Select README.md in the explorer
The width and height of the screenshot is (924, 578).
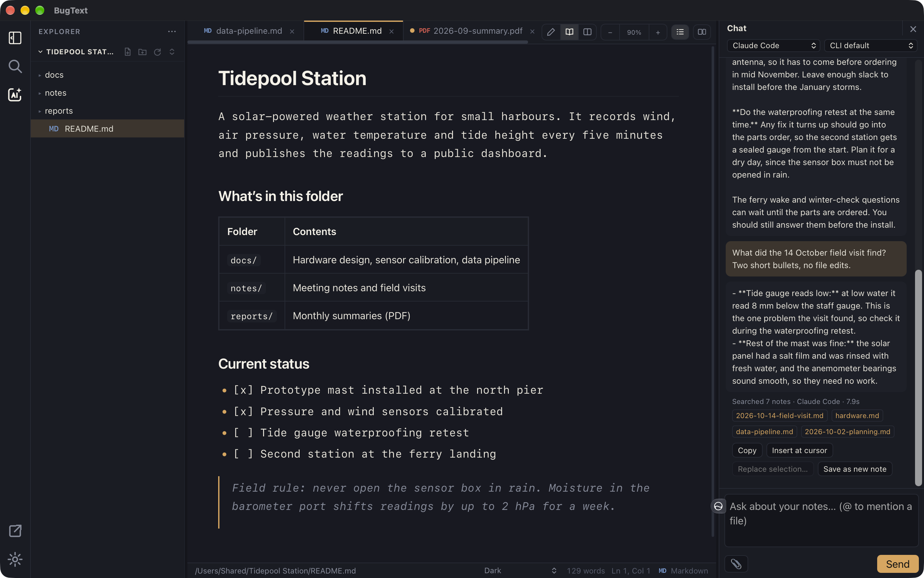(107, 129)
